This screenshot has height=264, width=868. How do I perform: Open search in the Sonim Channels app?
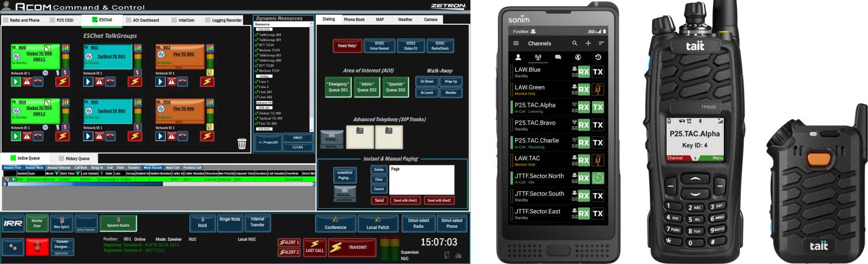tap(575, 43)
